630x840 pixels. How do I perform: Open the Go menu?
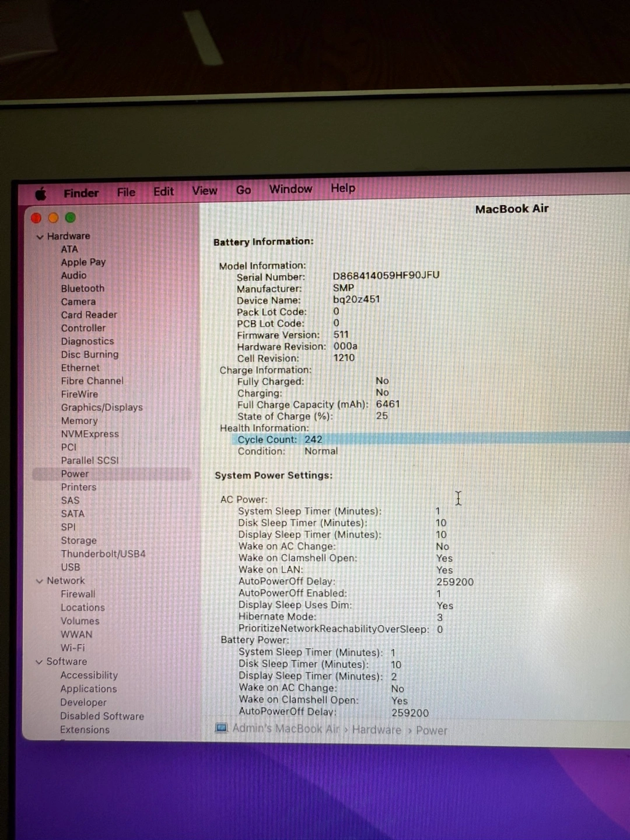tap(243, 190)
